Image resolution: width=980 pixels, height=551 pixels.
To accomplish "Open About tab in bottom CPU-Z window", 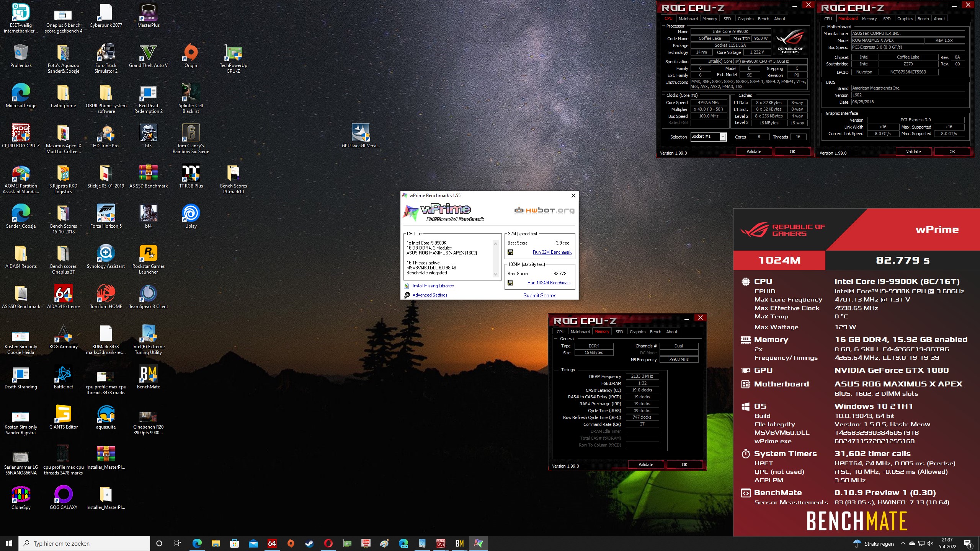I will tap(671, 332).
